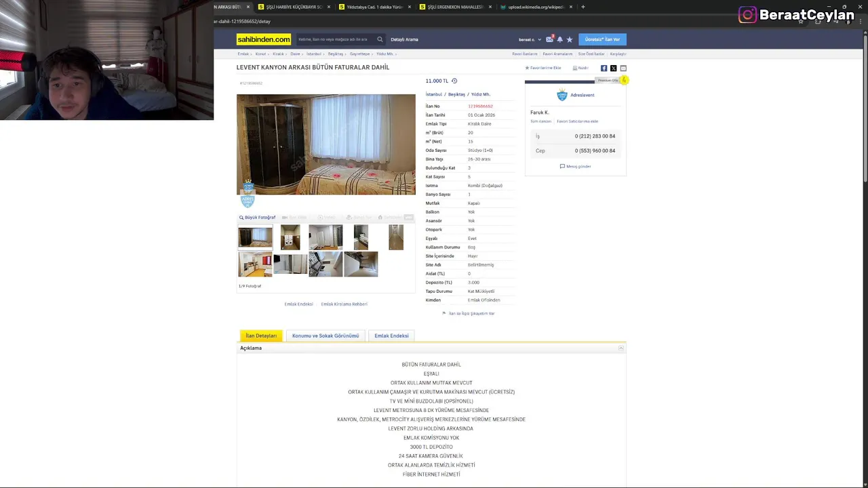868x488 pixels.
Task: Select the İlan Detayları tab
Action: (x=261, y=335)
